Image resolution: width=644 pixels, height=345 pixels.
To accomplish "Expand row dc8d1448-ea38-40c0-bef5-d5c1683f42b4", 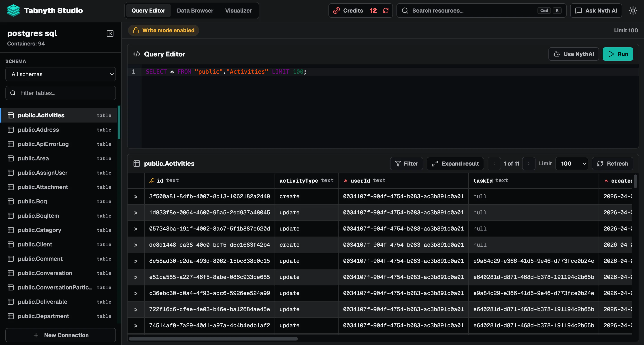I will [136, 245].
